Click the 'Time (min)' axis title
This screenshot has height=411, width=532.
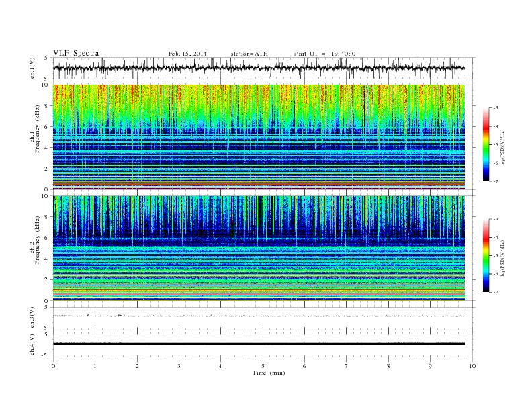tap(269, 373)
